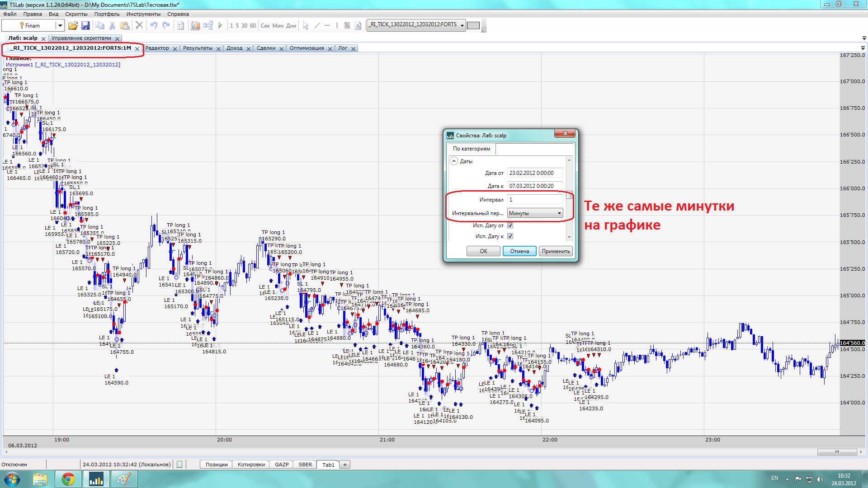Click the green run script arrow

tap(220, 25)
